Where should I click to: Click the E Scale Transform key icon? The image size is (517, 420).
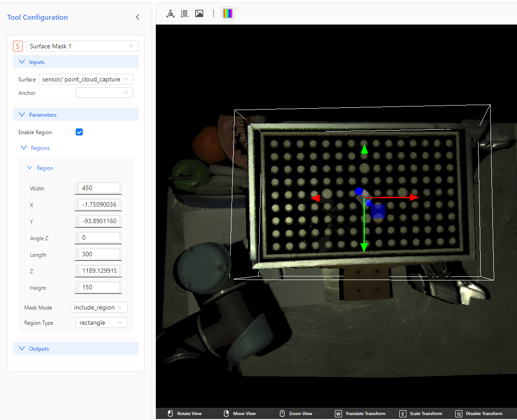click(402, 414)
